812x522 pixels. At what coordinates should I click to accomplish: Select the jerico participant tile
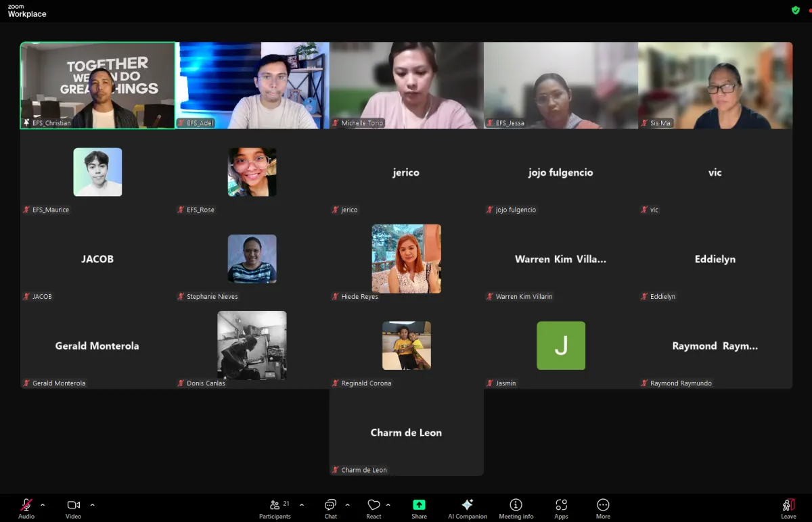(407, 172)
